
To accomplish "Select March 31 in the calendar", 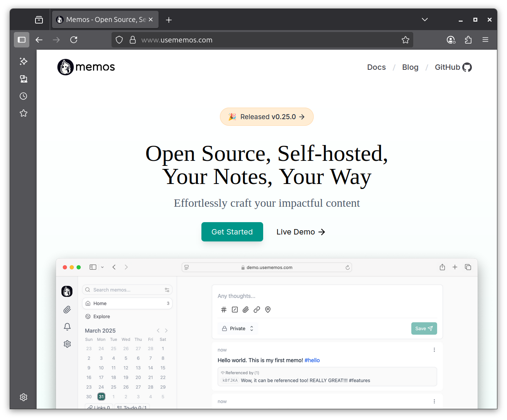I will coord(101,396).
